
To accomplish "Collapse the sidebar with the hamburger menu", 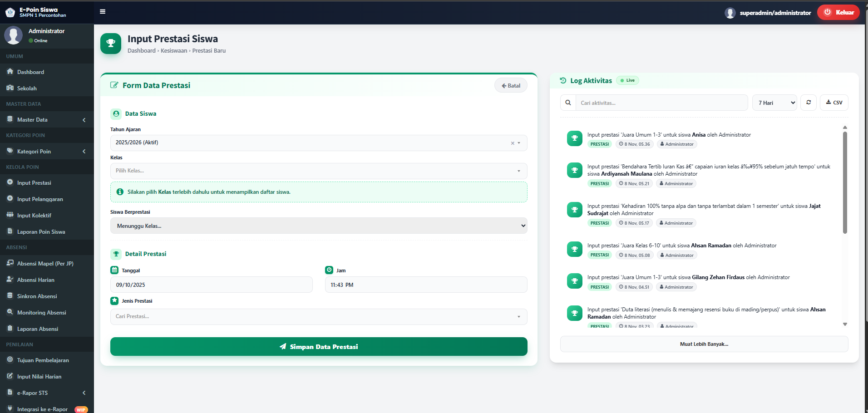I will click(102, 11).
